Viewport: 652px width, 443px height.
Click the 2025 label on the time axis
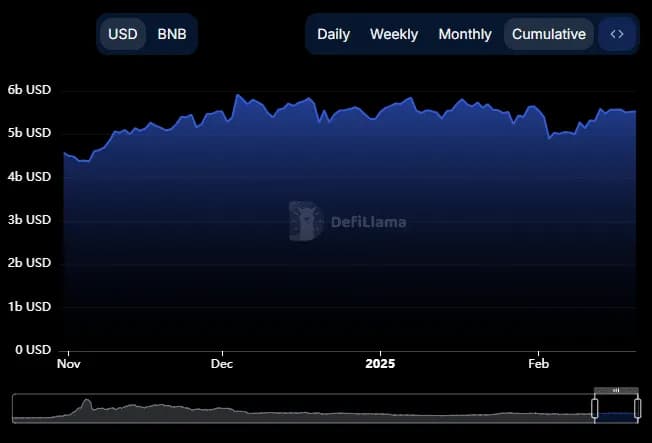pyautogui.click(x=380, y=364)
